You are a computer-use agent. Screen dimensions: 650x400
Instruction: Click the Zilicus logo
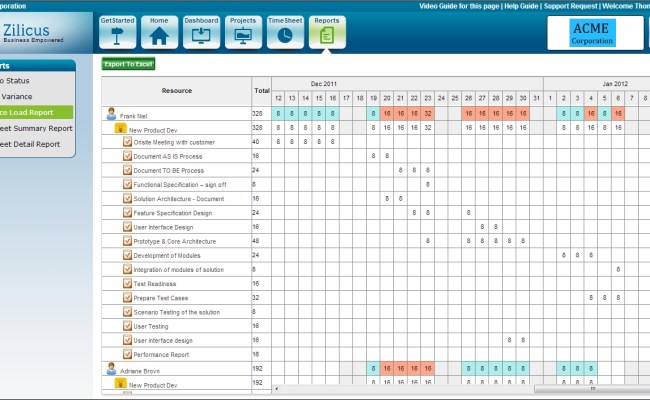pyautogui.click(x=32, y=33)
